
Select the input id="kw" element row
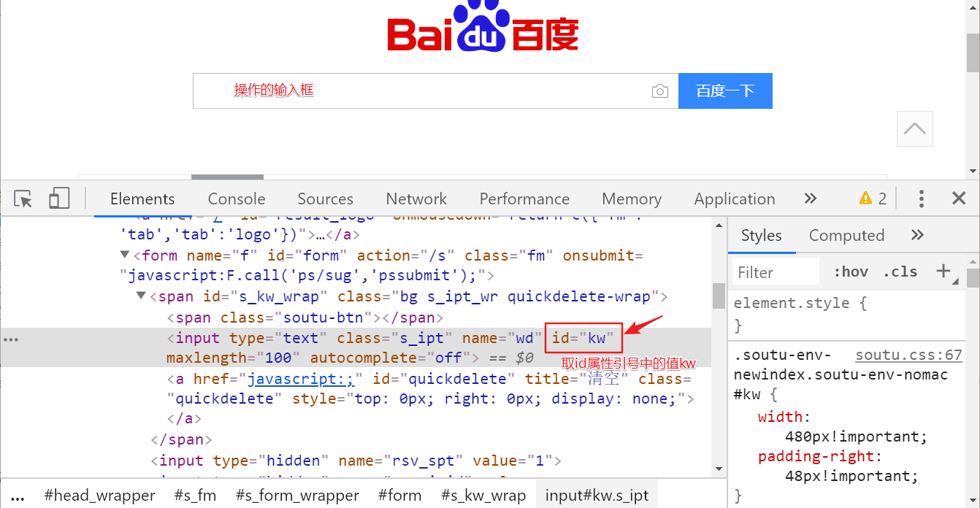click(356, 347)
